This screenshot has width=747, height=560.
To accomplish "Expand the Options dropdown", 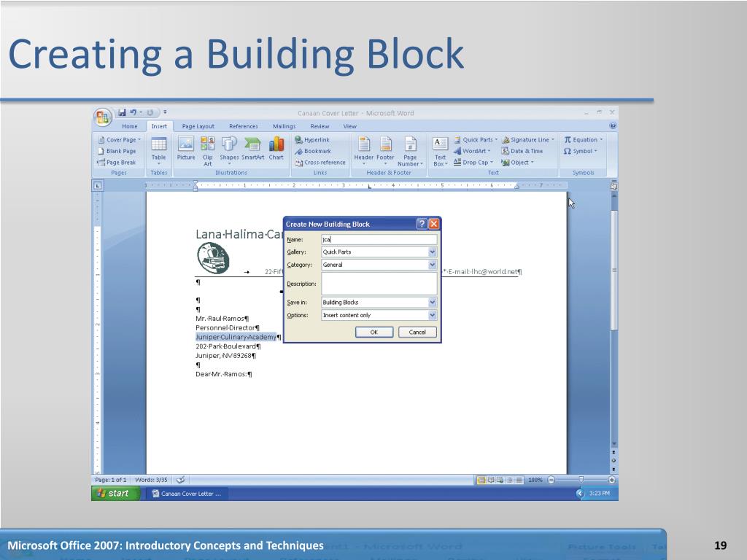I will coord(432,315).
